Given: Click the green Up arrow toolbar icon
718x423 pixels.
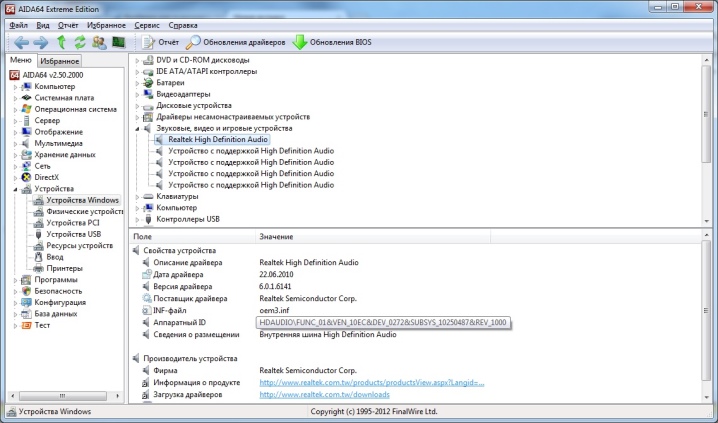Looking at the screenshot, I should pos(61,43).
